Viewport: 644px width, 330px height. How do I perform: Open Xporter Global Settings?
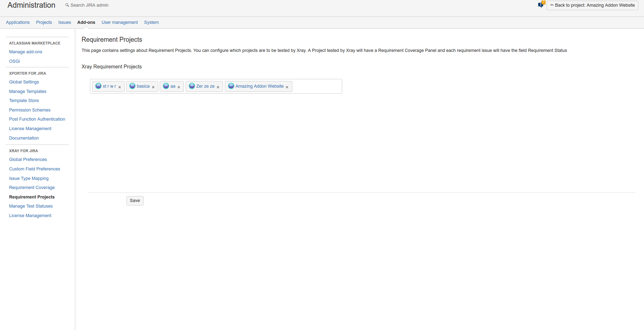point(24,82)
